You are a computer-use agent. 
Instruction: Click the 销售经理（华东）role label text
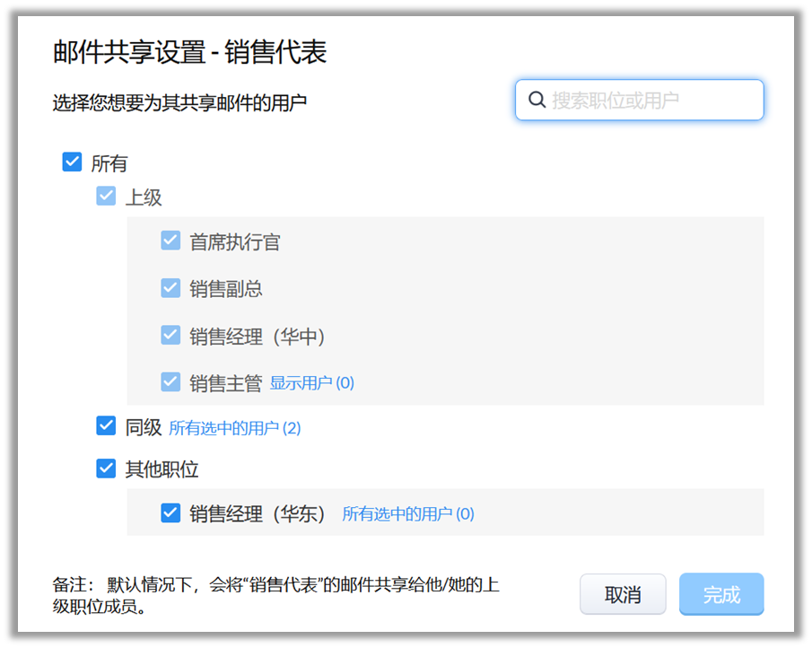258,514
